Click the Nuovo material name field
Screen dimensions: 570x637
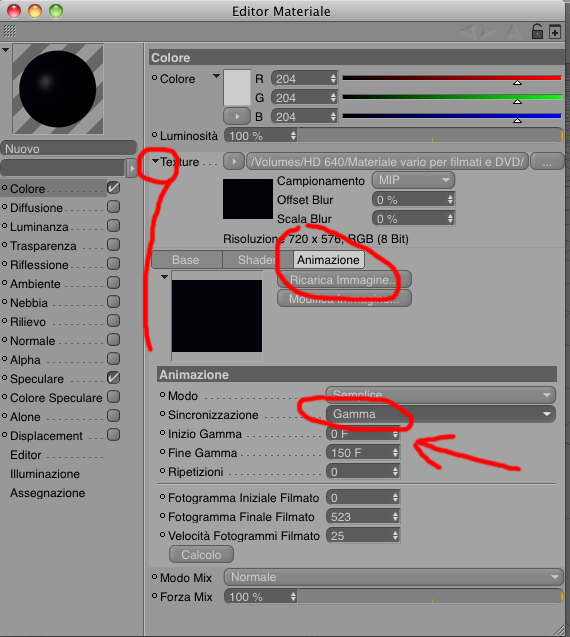[x=69, y=149]
